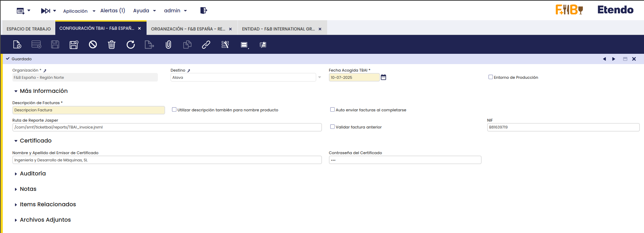Click the refresh toolbar icon

coord(130,45)
